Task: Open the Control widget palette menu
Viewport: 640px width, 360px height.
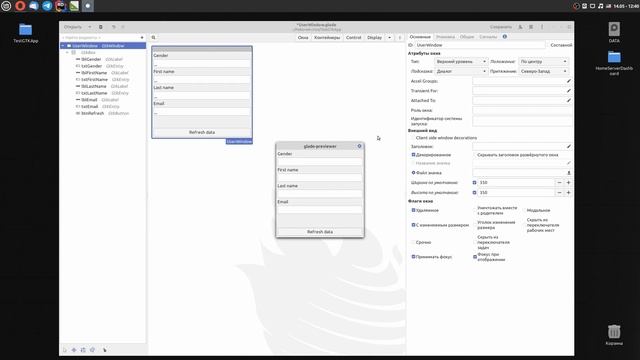Action: [x=353, y=38]
